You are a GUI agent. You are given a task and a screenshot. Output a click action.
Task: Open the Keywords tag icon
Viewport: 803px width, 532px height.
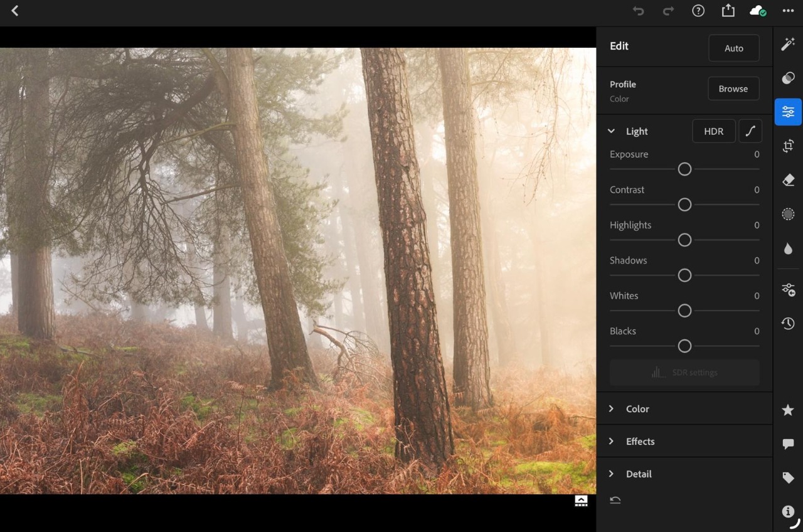coord(788,478)
